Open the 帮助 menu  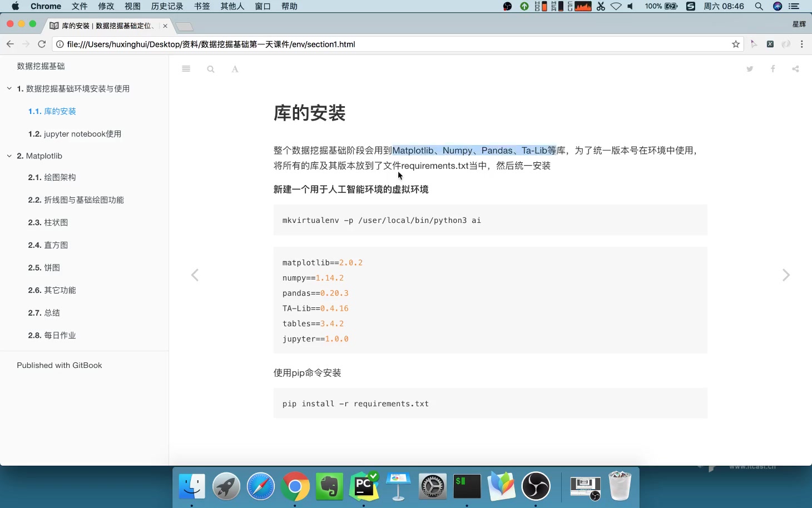click(x=289, y=6)
